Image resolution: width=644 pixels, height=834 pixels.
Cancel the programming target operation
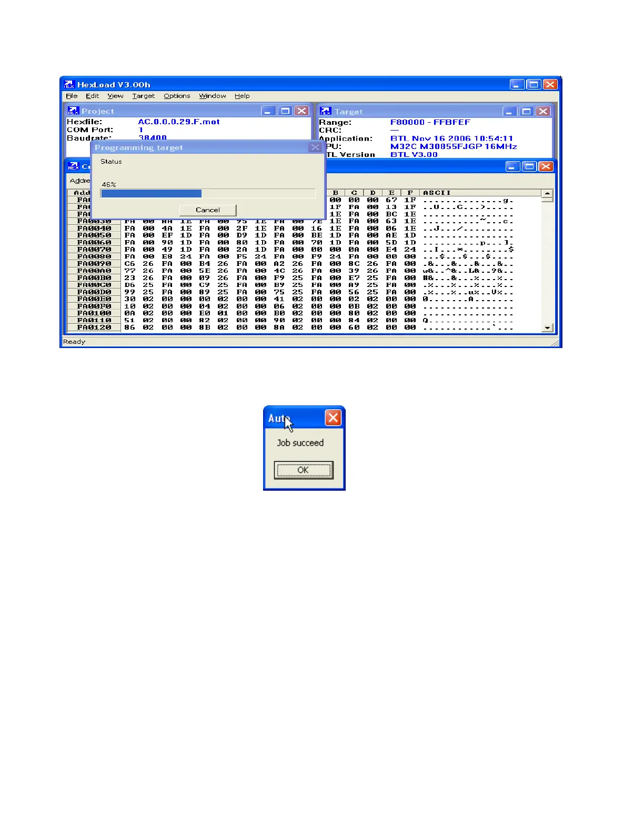[x=208, y=210]
